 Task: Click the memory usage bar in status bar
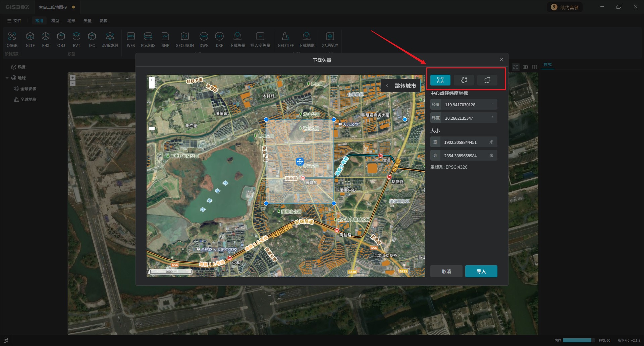point(578,340)
